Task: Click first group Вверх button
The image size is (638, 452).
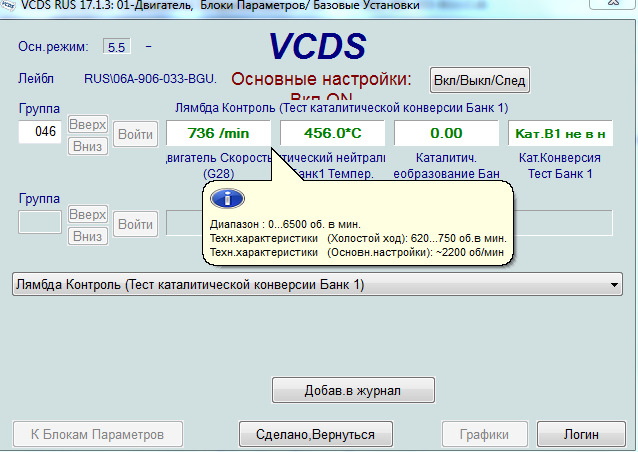Action: pyautogui.click(x=87, y=124)
